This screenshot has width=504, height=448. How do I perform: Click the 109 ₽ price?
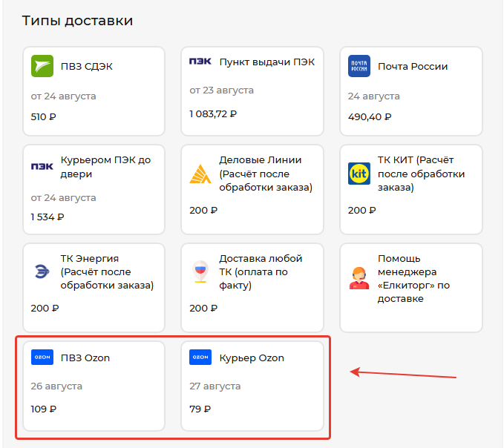43,409
